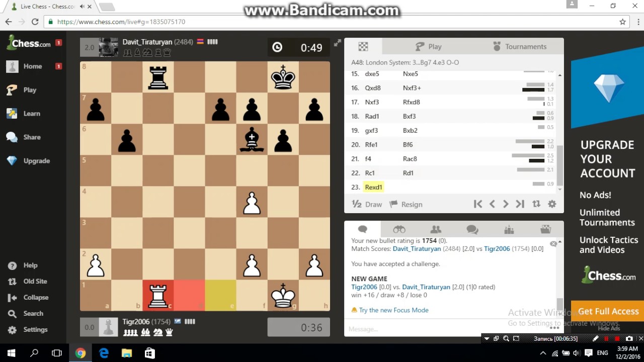This screenshot has width=644, height=362.
Task: Take Bandicam screenshot camera icon
Action: tap(629, 339)
